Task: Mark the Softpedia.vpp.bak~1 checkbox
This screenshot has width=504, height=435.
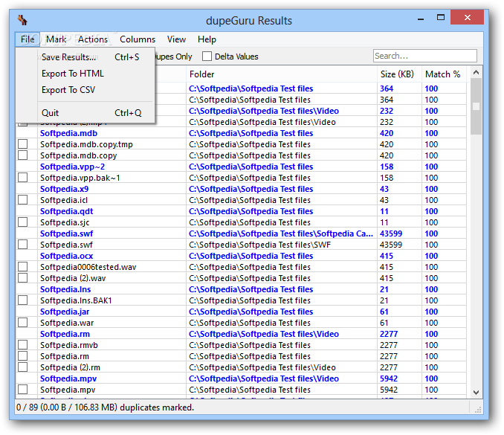Action: point(22,178)
